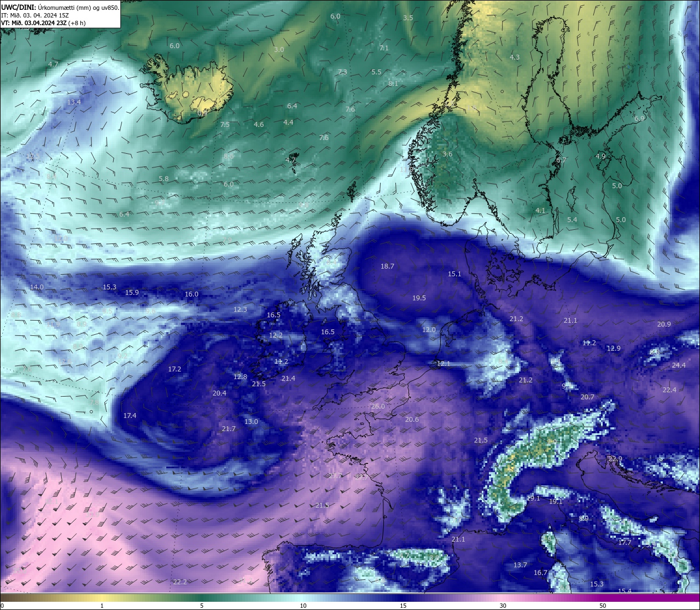Click the 3.0 value north-east of Iceland
Screen dimensions: 700x610
click(x=279, y=50)
